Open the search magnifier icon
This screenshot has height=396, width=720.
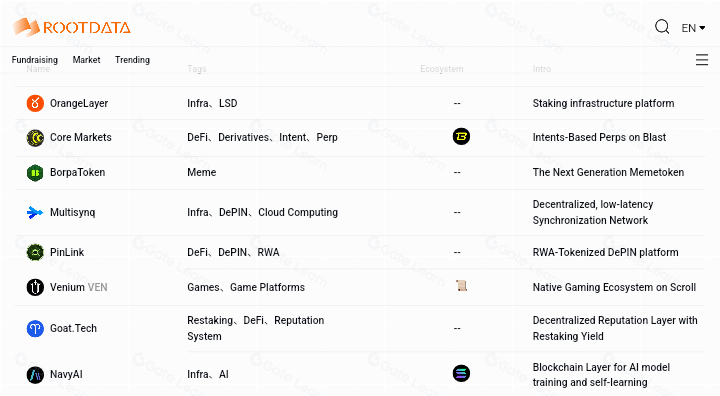tap(662, 27)
